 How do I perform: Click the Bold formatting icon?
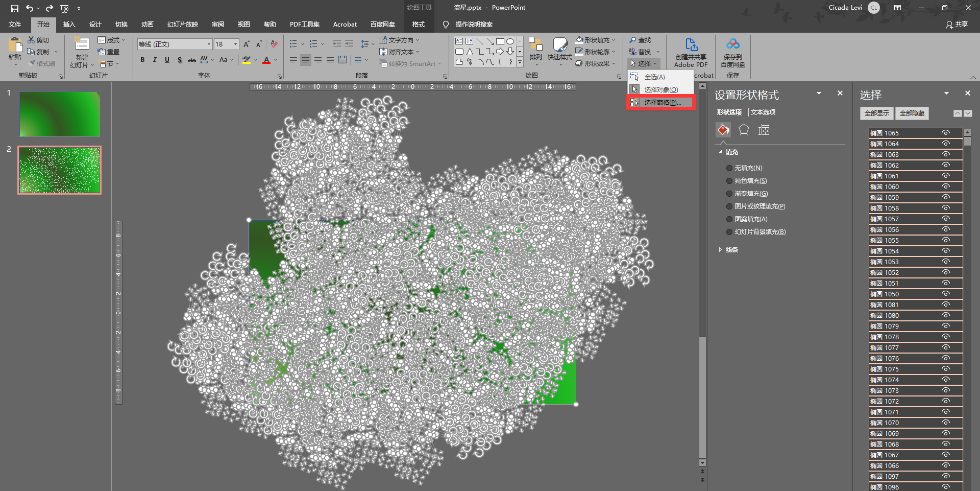pyautogui.click(x=142, y=60)
